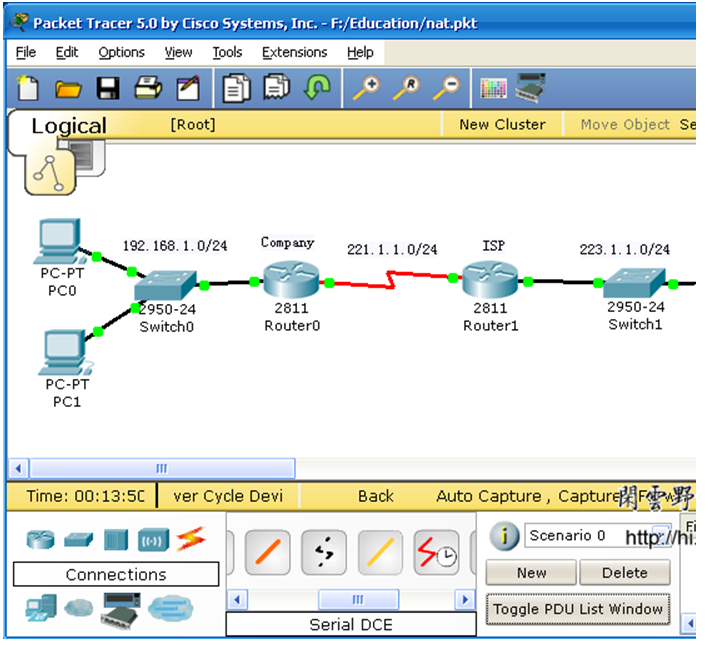The width and height of the screenshot is (709, 645).
Task: Open the Help menu
Action: click(x=360, y=52)
